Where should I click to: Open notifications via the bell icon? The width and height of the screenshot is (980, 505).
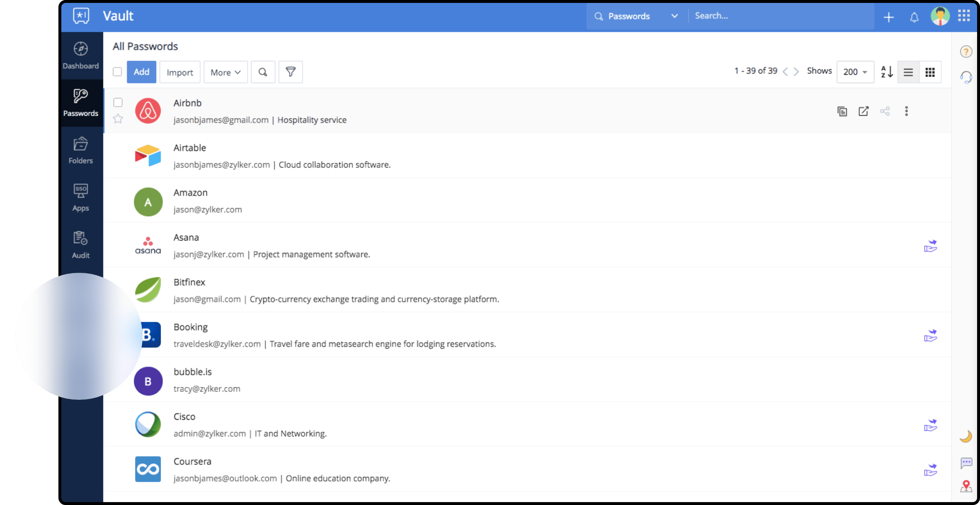coord(914,17)
